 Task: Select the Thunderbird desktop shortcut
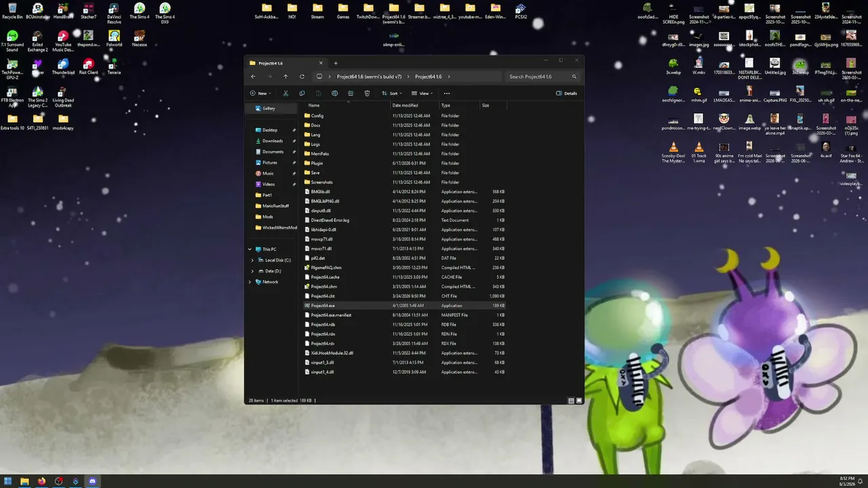tap(63, 66)
